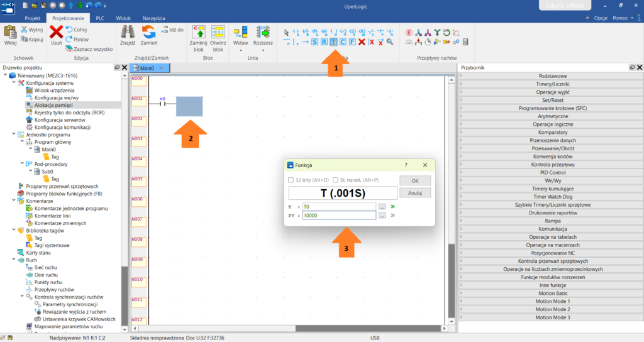Select Tagi systemowe tree item
Screen dimensions: 644x342
coord(52,245)
